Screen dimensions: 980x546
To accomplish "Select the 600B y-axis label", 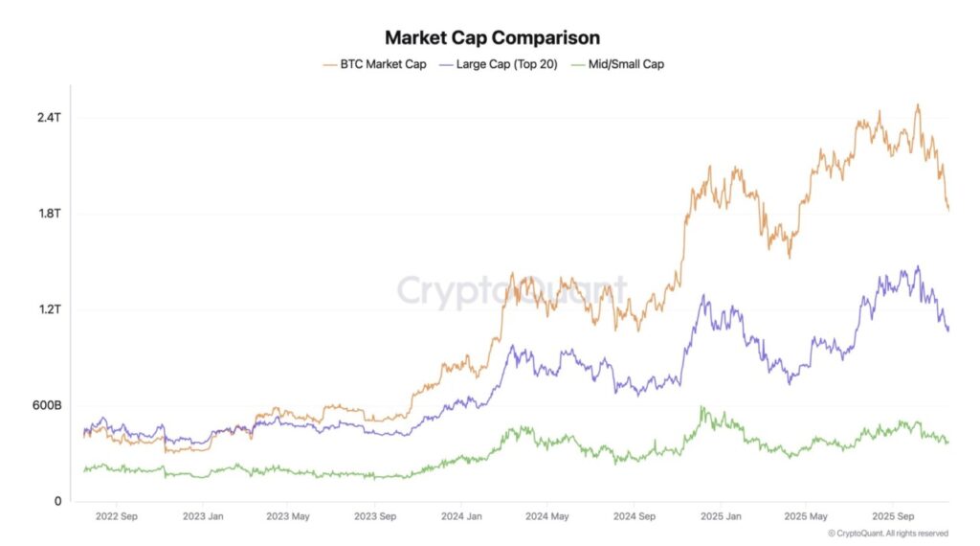I will pyautogui.click(x=47, y=405).
